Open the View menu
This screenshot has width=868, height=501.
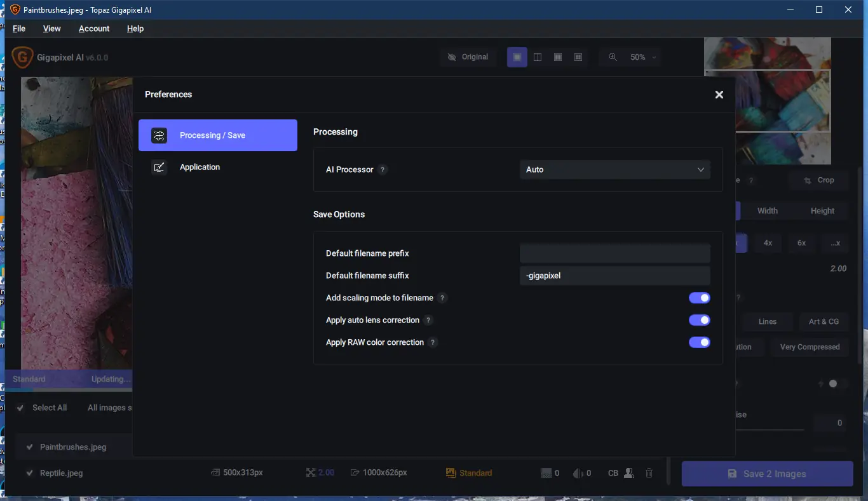[x=52, y=29]
